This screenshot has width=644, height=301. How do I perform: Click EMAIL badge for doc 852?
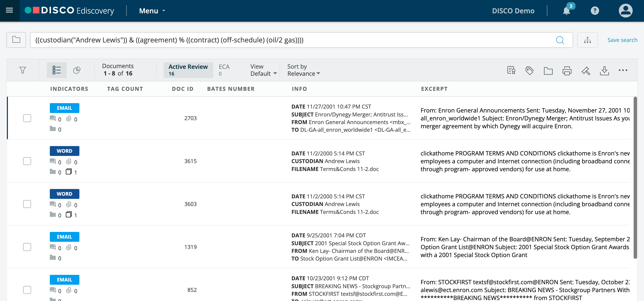coord(65,280)
